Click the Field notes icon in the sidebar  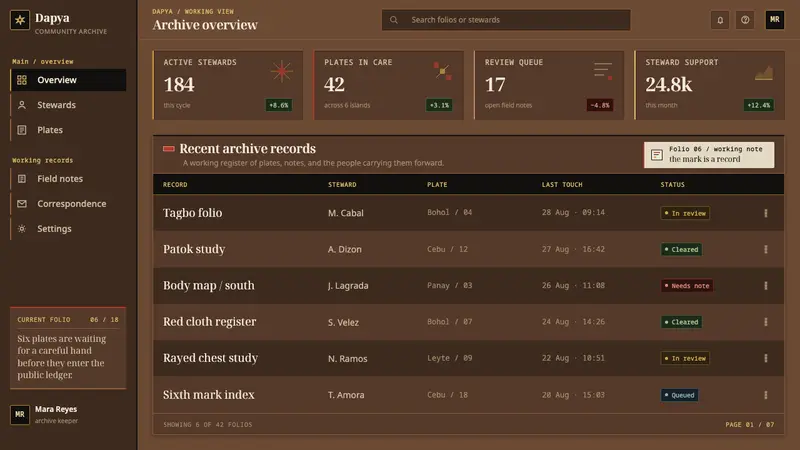[x=22, y=179]
